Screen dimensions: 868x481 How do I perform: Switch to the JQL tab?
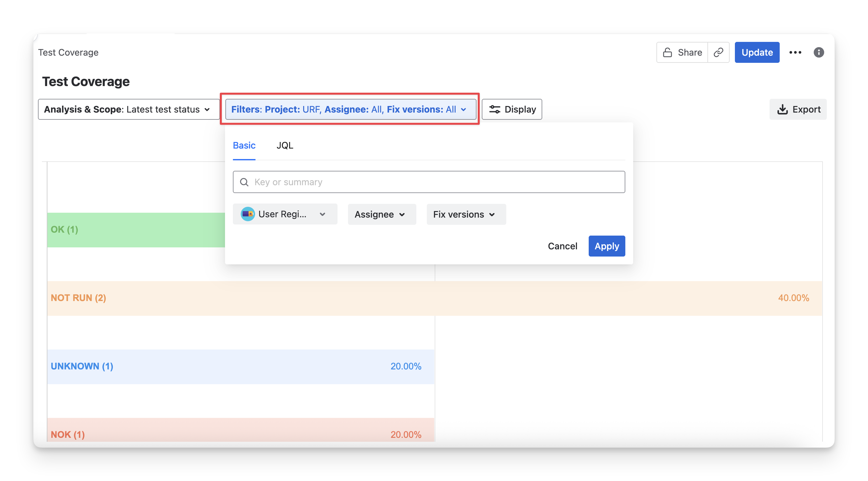[285, 145]
